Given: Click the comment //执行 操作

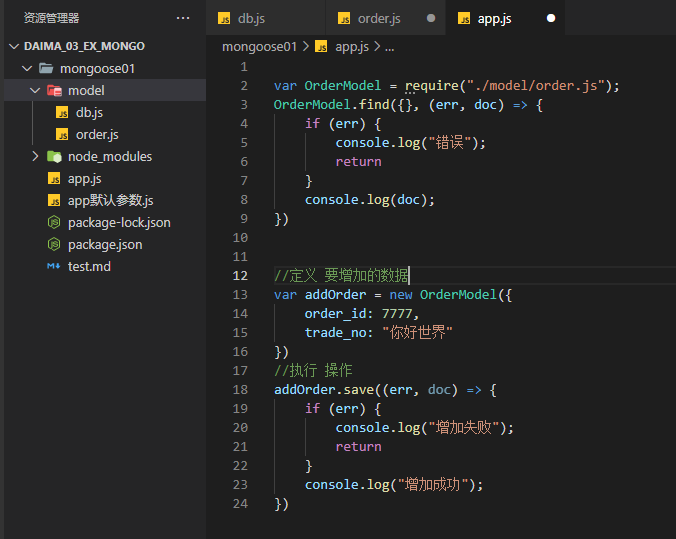Looking at the screenshot, I should (x=313, y=371).
